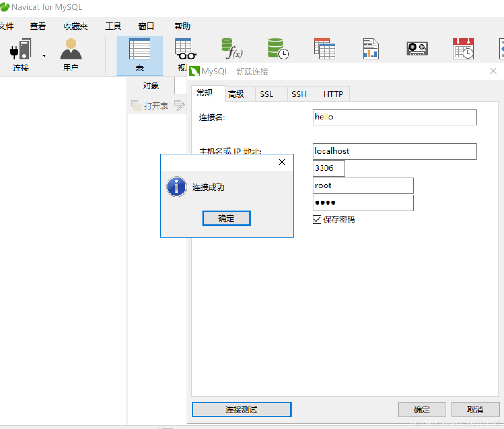Click the MySQL dialog title icon

coord(195,71)
